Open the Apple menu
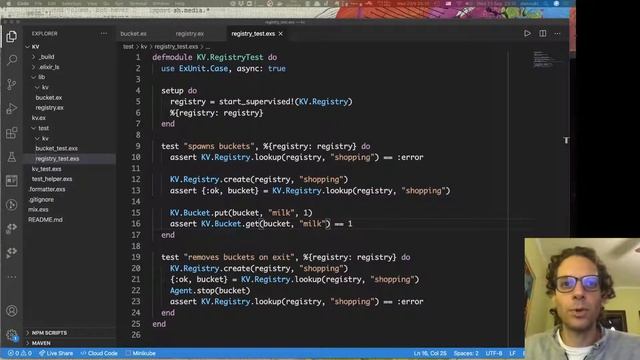 9,3
